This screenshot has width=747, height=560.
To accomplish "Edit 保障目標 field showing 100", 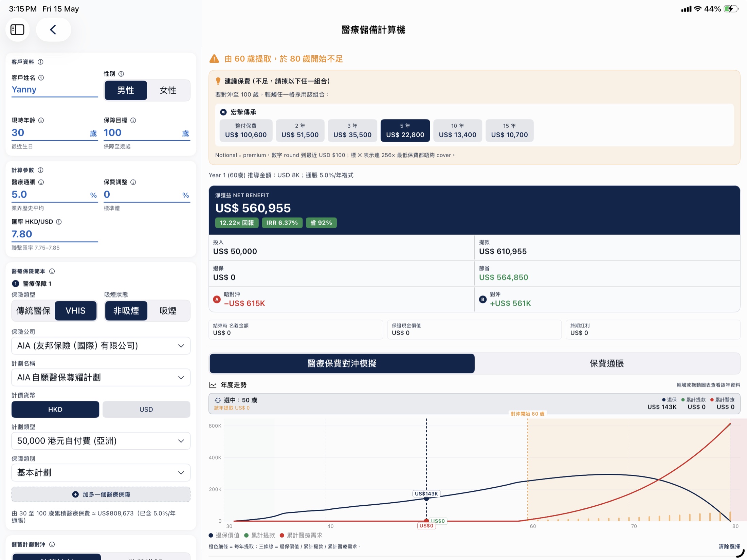I will pyautogui.click(x=147, y=133).
